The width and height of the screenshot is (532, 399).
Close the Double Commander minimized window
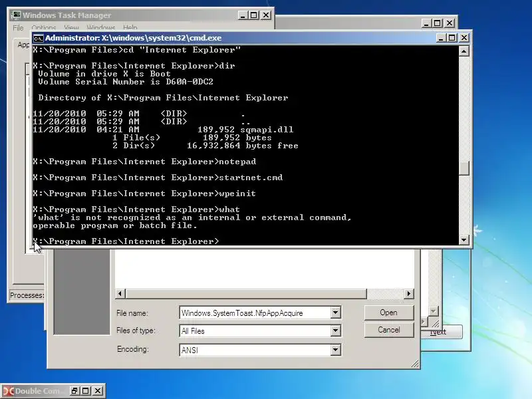point(98,391)
